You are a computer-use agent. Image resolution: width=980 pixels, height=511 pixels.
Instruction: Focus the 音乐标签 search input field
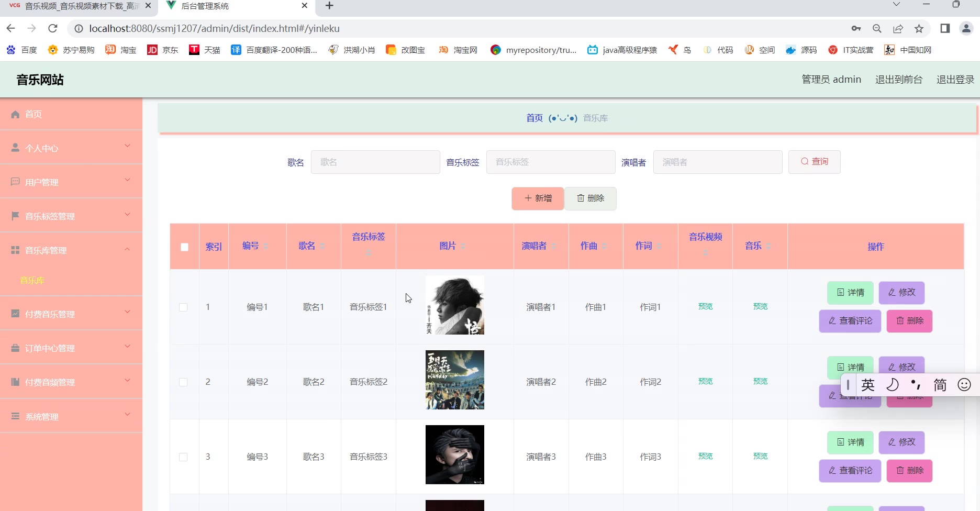point(551,162)
